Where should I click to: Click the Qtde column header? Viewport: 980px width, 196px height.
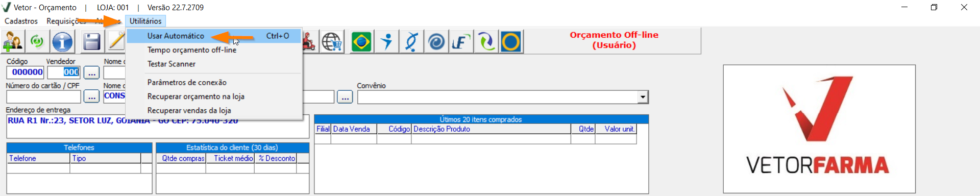coord(583,129)
